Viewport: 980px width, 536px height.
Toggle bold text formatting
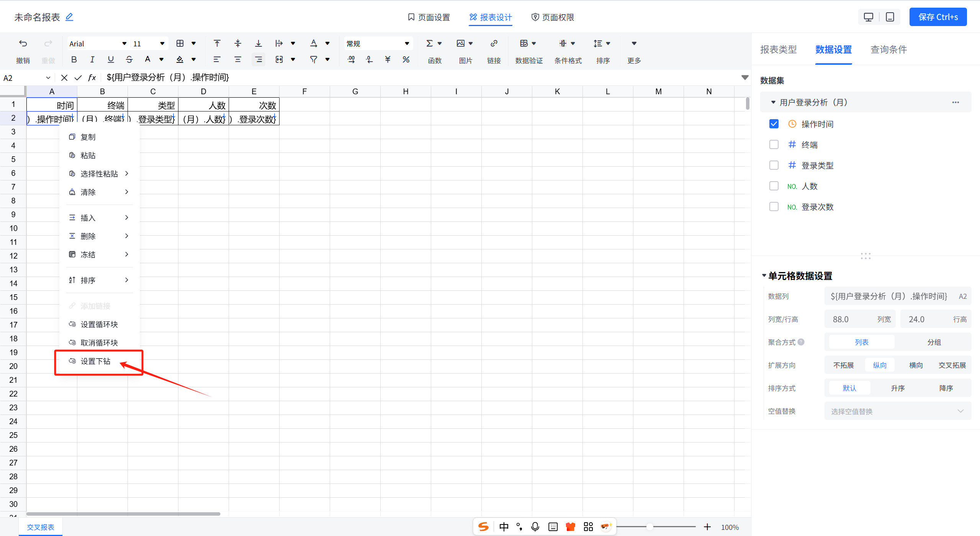[x=74, y=59]
